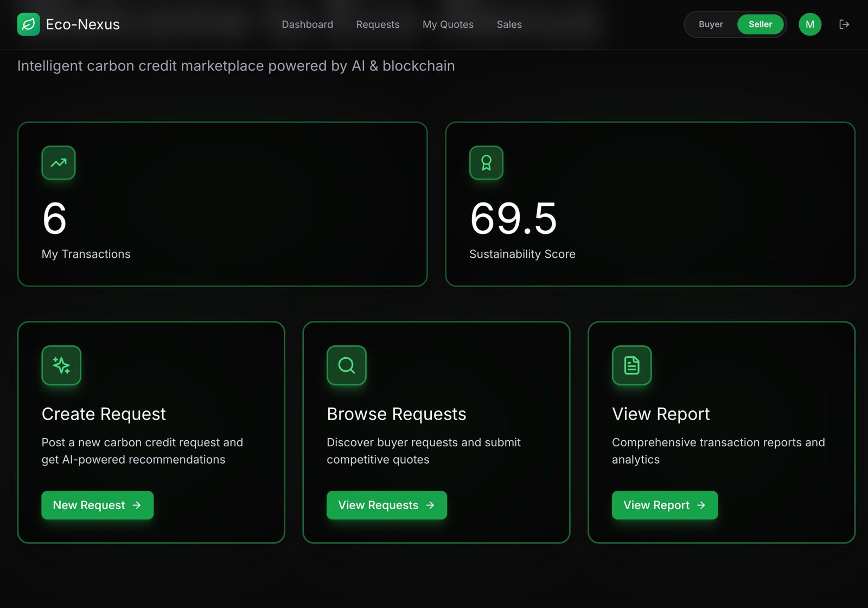Click the Eco-Nexus leaf logo icon

pos(29,24)
